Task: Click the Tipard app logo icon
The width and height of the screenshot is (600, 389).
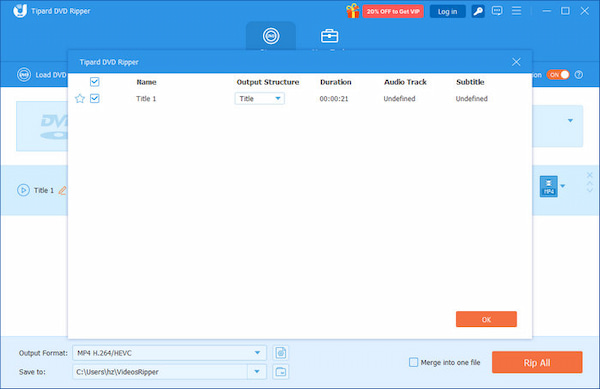Action: point(20,10)
